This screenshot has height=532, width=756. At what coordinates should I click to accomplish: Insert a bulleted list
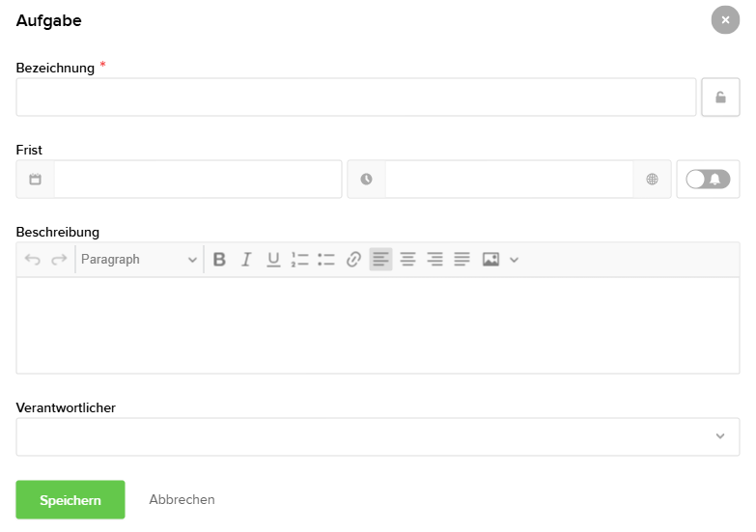326,260
